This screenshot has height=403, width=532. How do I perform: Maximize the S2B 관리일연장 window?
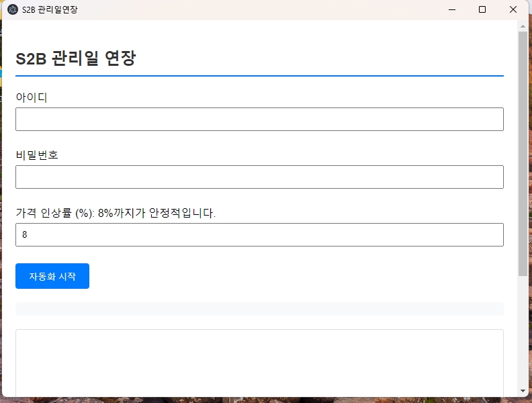coord(482,9)
